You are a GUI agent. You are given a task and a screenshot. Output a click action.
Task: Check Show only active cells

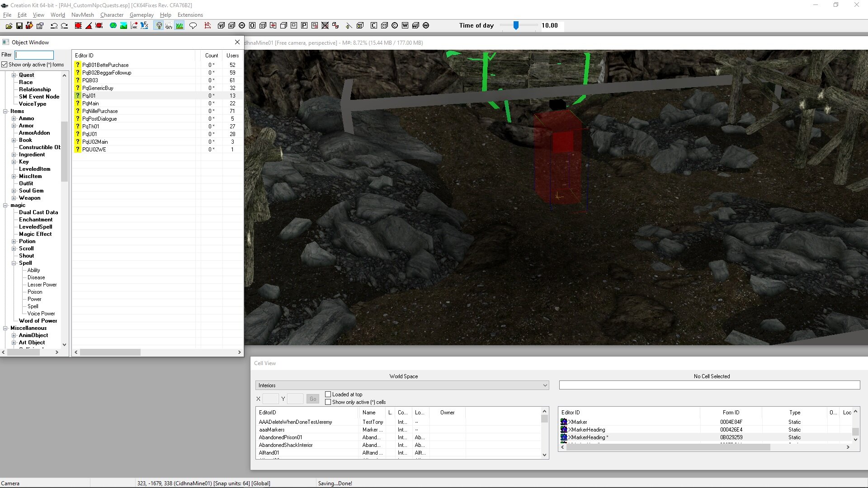328,402
